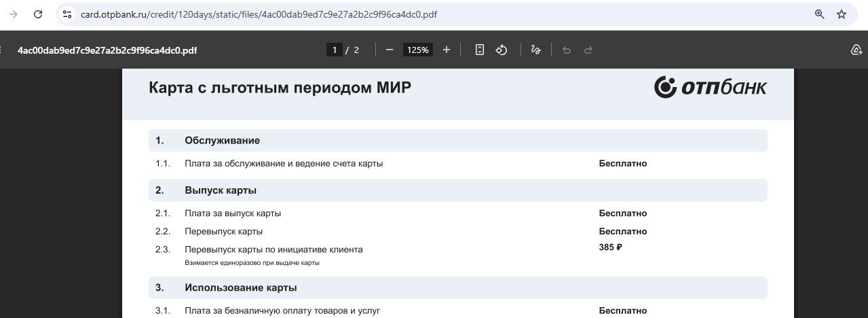Click the 125% zoom level field
Screen dimensions: 868x318
pyautogui.click(x=417, y=50)
